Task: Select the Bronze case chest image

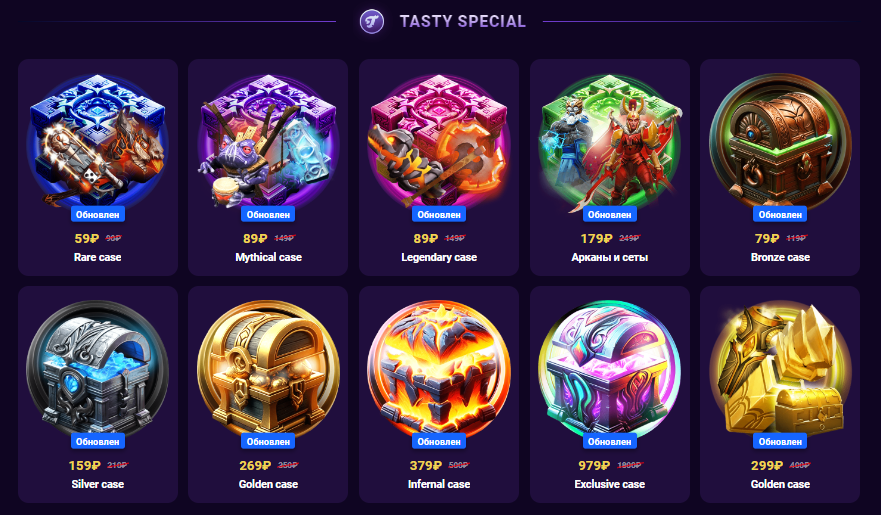Action: tap(780, 140)
